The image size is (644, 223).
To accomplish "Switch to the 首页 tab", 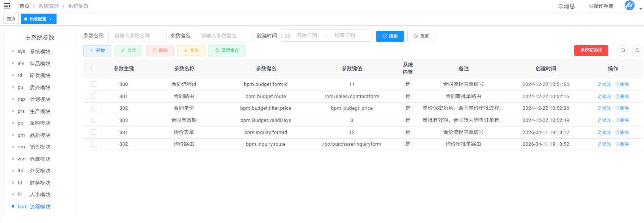I will coord(11,19).
